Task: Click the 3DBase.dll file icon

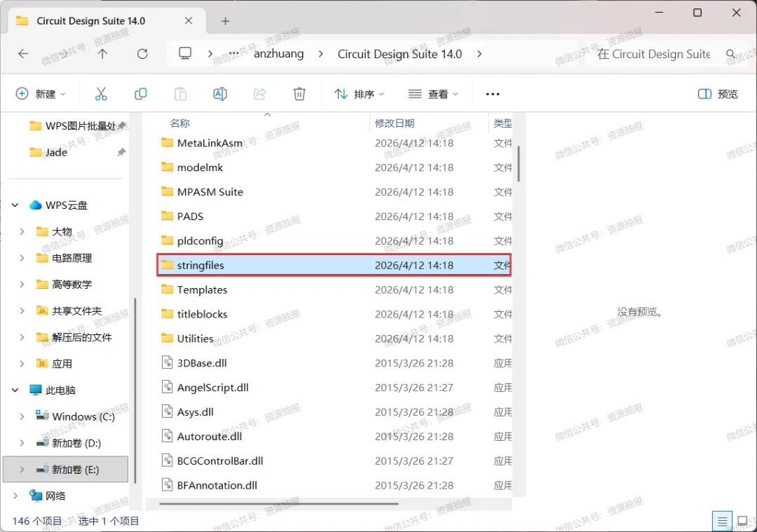Action: click(167, 362)
